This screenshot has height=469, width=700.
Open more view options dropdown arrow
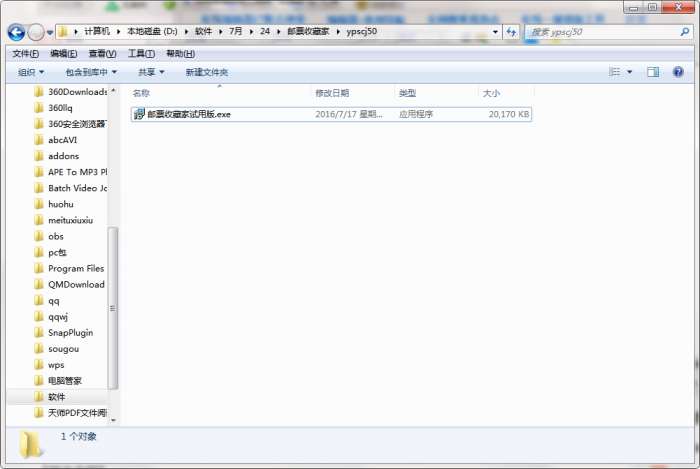coord(629,72)
